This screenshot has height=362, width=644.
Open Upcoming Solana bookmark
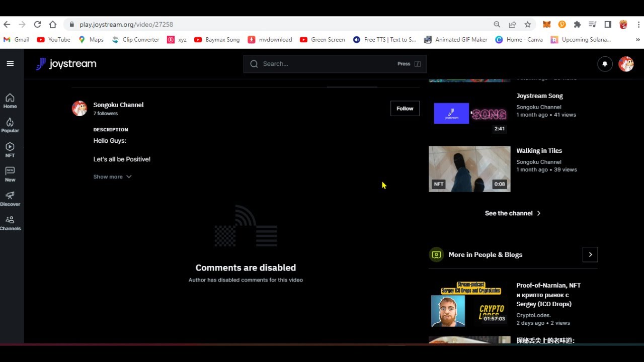[x=581, y=39]
